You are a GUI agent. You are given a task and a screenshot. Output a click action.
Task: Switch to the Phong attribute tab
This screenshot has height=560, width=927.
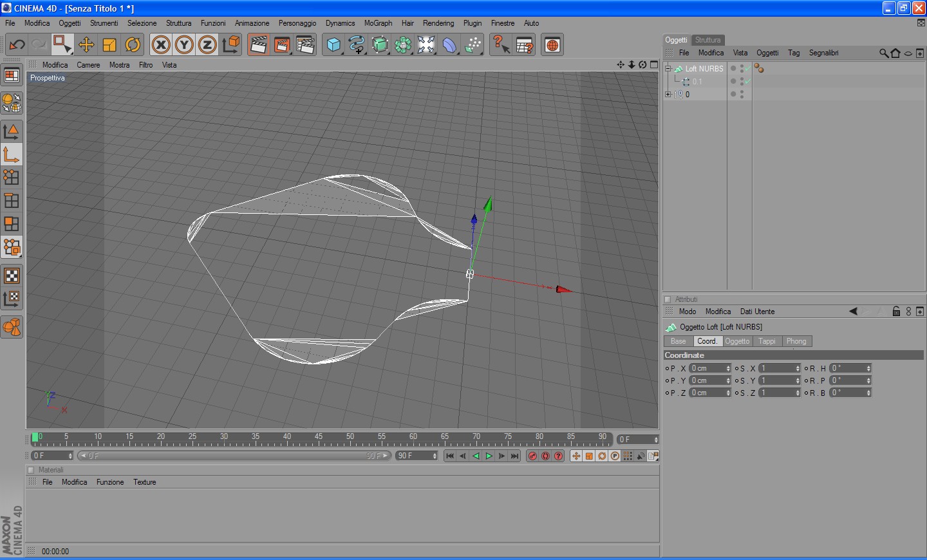pos(796,341)
